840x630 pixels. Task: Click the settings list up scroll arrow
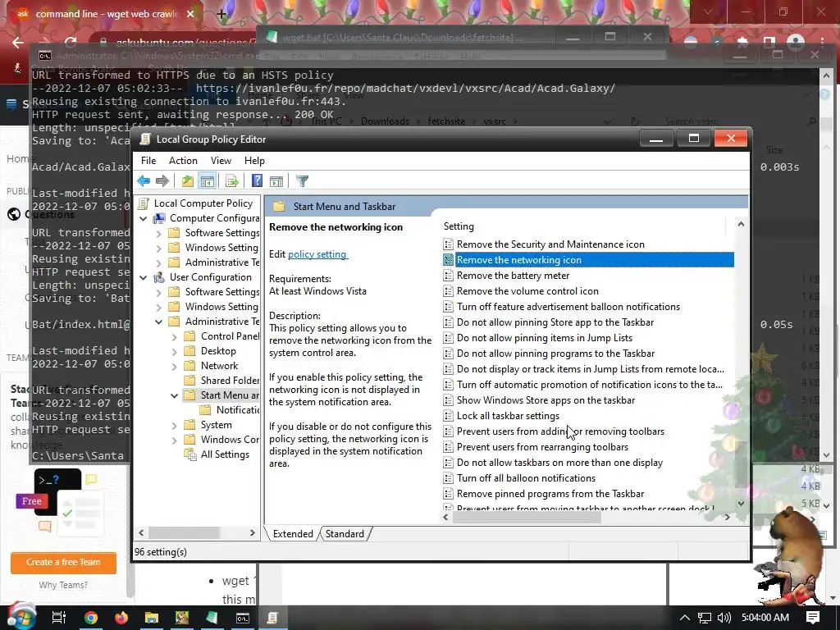(741, 224)
